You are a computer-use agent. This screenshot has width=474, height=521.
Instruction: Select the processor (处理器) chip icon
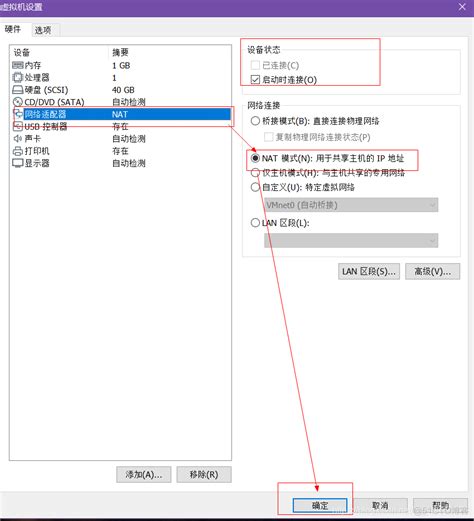(18, 77)
